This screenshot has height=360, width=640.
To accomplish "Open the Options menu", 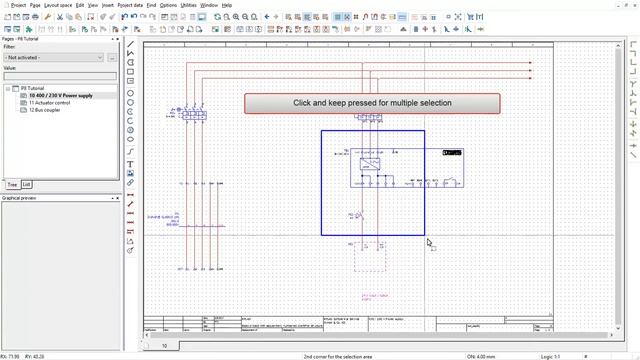I will (x=168, y=5).
